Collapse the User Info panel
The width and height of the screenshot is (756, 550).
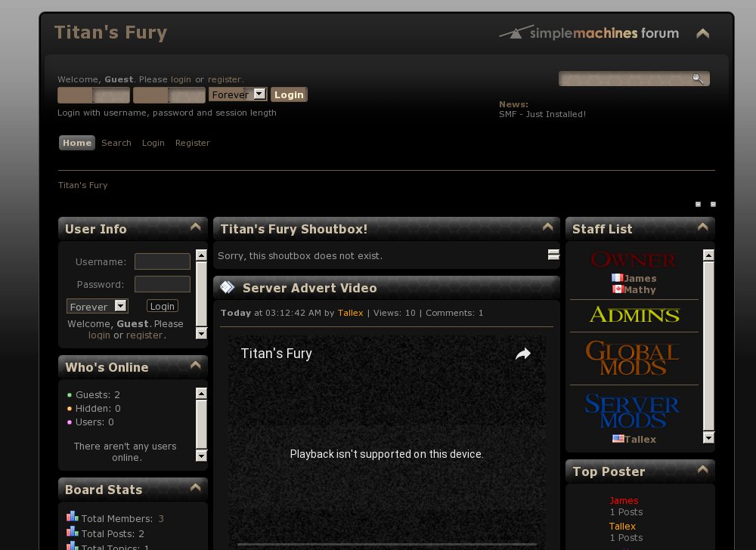pos(195,227)
